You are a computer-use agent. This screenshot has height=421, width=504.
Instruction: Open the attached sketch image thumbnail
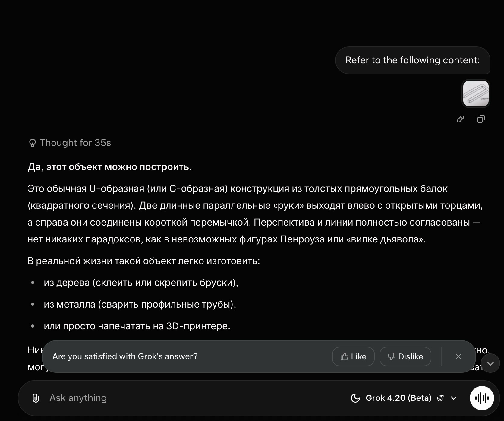pyautogui.click(x=476, y=93)
